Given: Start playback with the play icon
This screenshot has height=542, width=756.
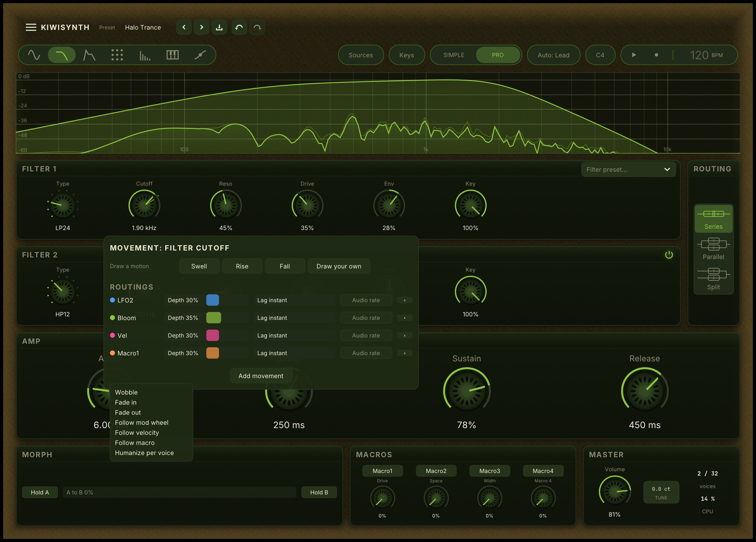Looking at the screenshot, I should point(634,55).
